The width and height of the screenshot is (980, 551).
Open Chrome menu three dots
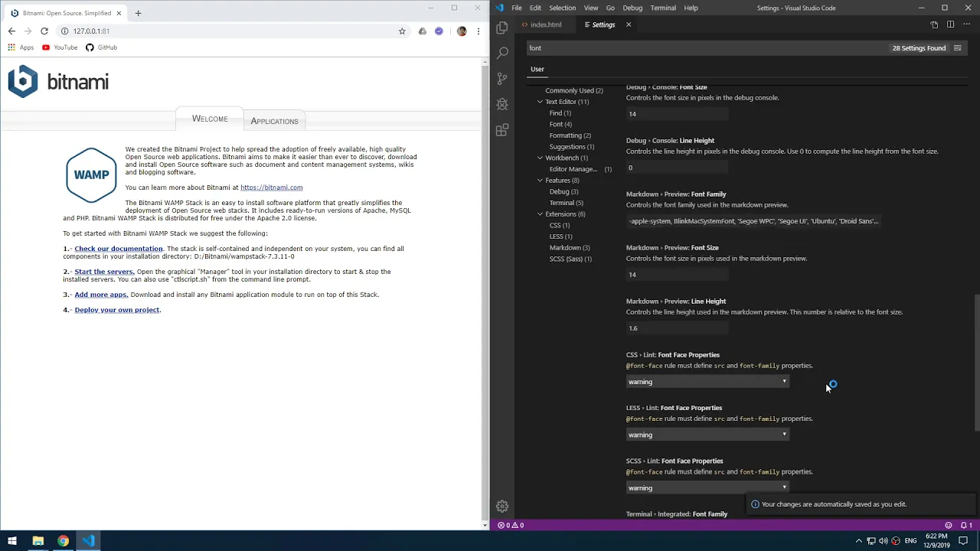click(x=479, y=31)
